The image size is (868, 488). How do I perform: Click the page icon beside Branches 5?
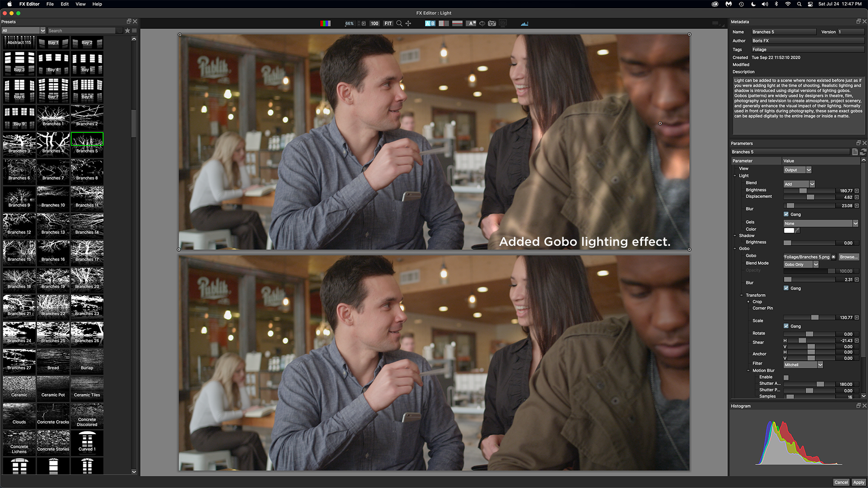855,152
